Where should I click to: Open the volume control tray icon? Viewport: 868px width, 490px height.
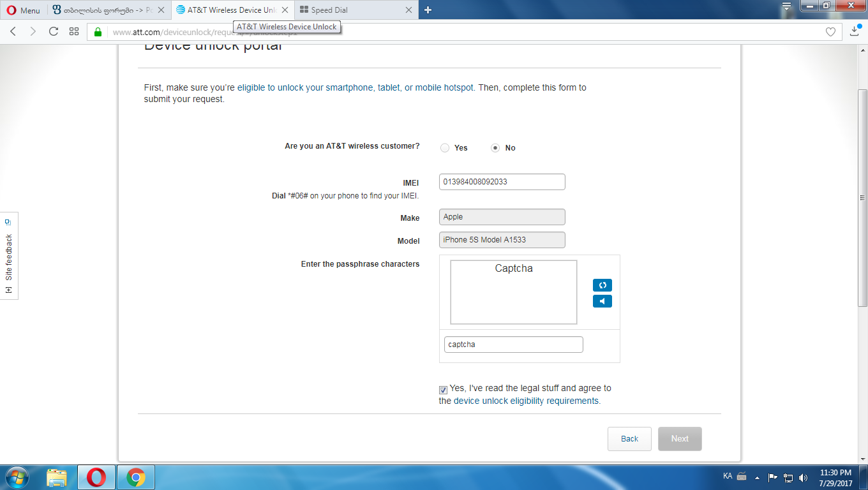(x=803, y=477)
